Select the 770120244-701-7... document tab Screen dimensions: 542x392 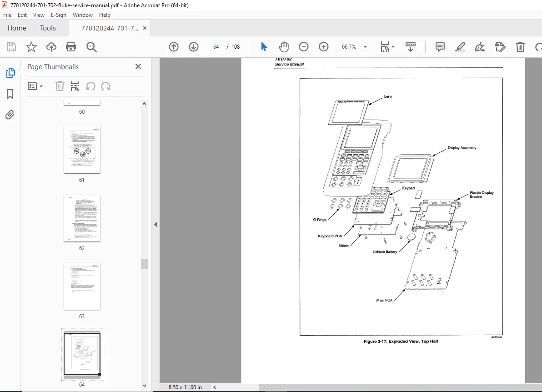coord(110,28)
